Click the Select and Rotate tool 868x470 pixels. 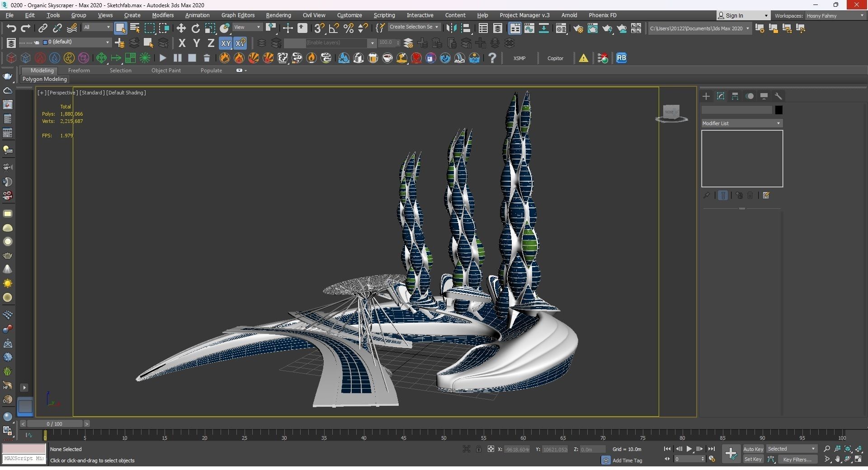195,28
